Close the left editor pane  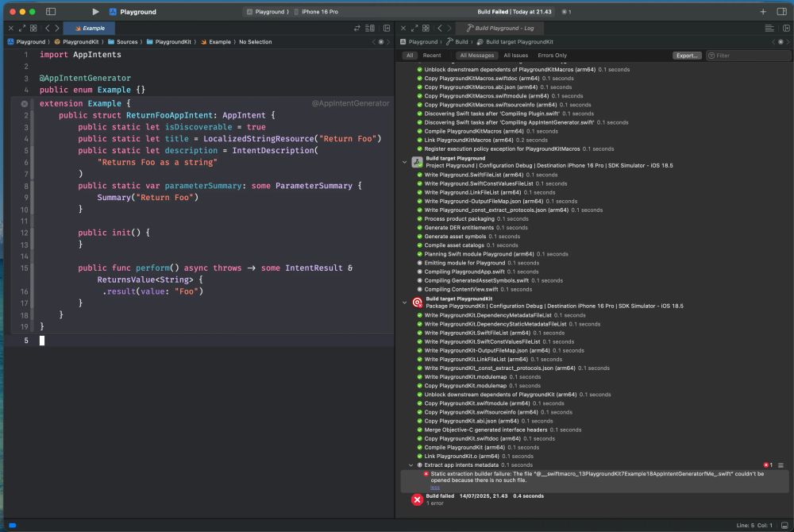11,29
